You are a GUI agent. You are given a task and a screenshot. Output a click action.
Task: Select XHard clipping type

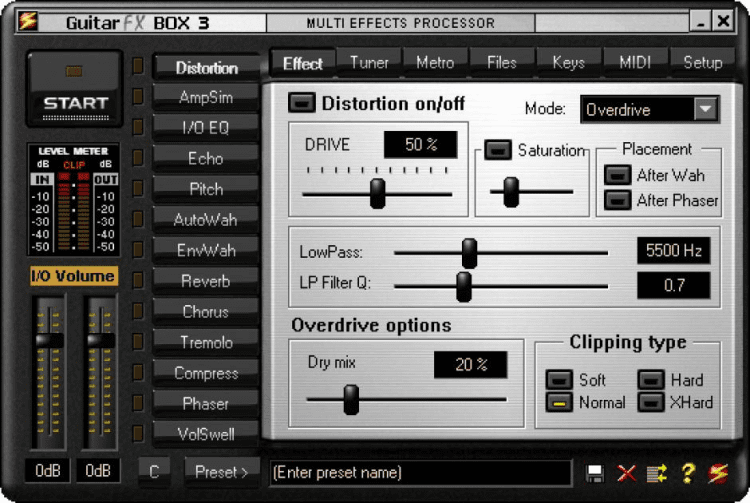pos(651,403)
